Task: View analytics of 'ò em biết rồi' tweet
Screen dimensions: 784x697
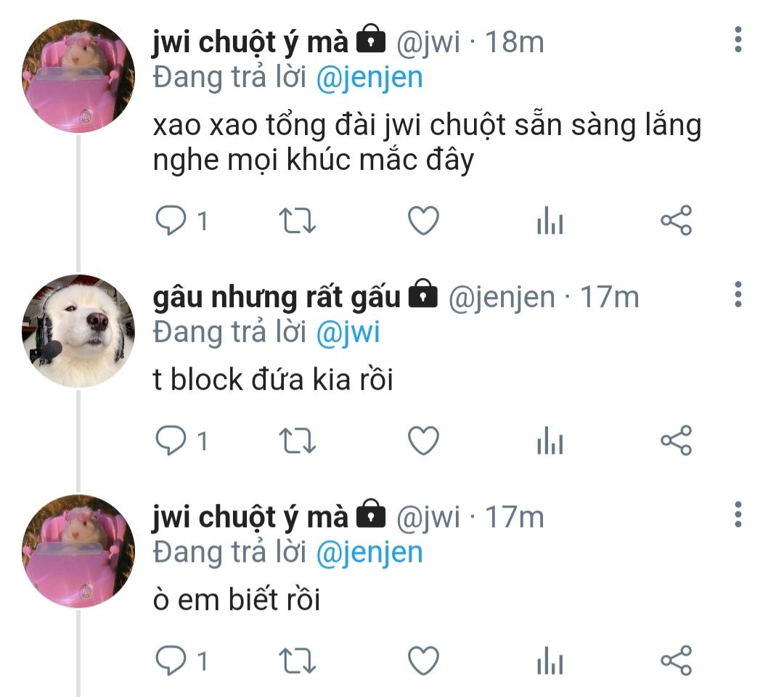Action: pyautogui.click(x=550, y=661)
